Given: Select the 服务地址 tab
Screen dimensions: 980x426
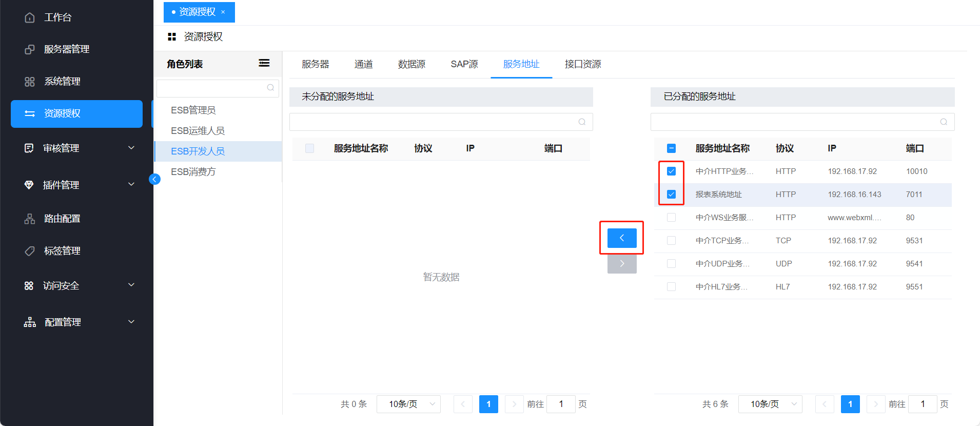Looking at the screenshot, I should tap(521, 64).
